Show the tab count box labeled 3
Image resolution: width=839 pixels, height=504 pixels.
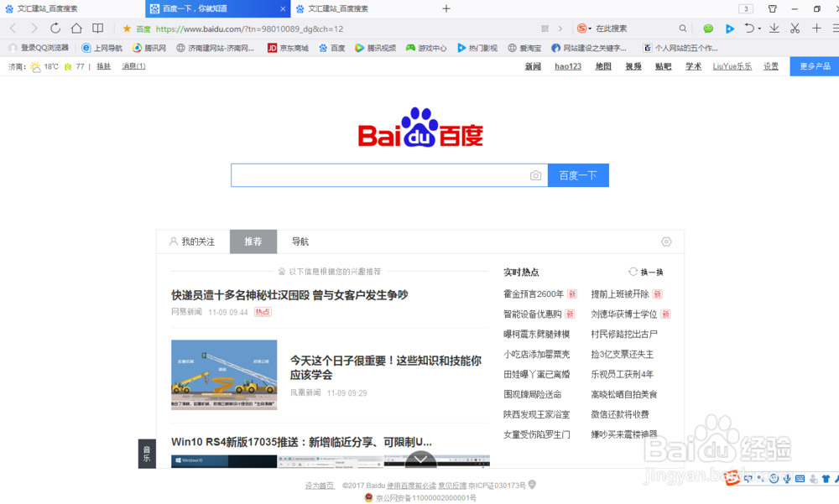pos(746,8)
